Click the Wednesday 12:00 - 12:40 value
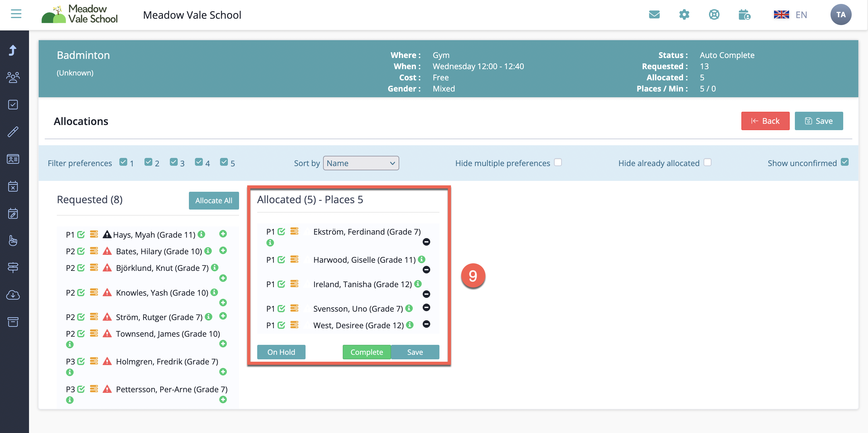The width and height of the screenshot is (868, 433). pos(478,66)
